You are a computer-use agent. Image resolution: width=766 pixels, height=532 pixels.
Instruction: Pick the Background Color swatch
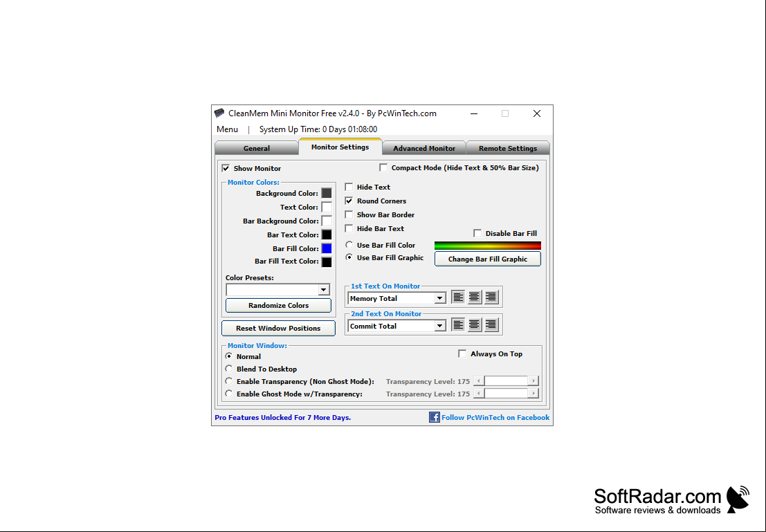pyautogui.click(x=327, y=193)
